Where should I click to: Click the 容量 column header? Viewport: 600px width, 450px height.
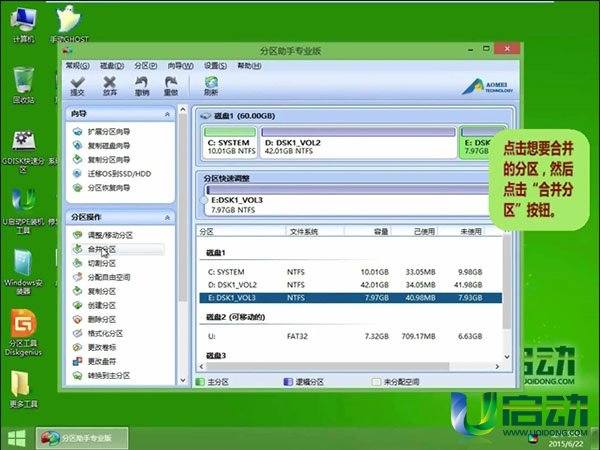pos(368,232)
